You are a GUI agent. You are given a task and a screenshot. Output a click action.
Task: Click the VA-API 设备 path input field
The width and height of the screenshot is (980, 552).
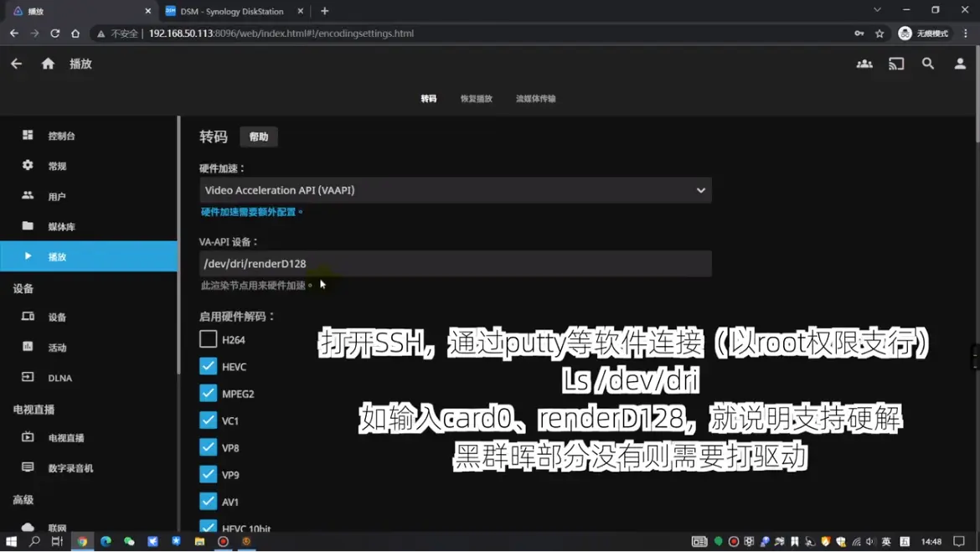tap(455, 264)
